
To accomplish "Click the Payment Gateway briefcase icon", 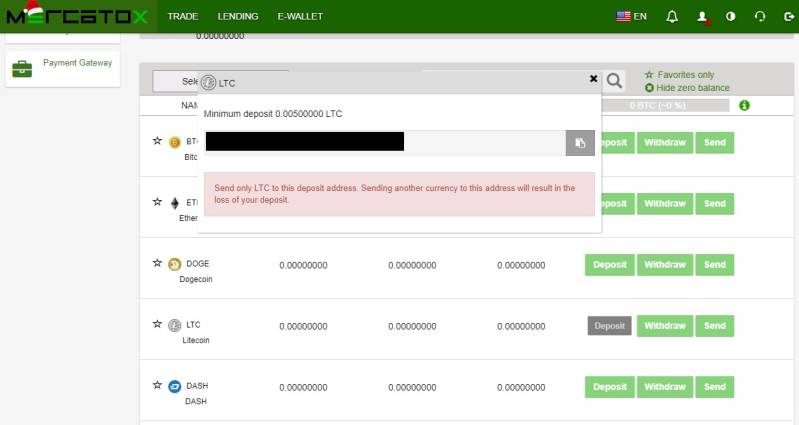I will [22, 69].
